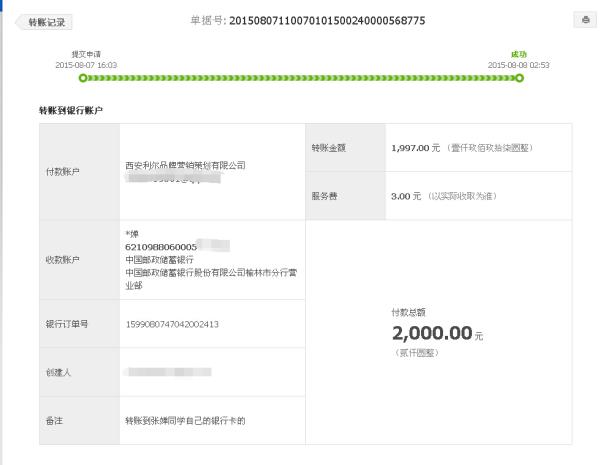Click the green progress bar arrows
This screenshot has width=600, height=465.
301,78
